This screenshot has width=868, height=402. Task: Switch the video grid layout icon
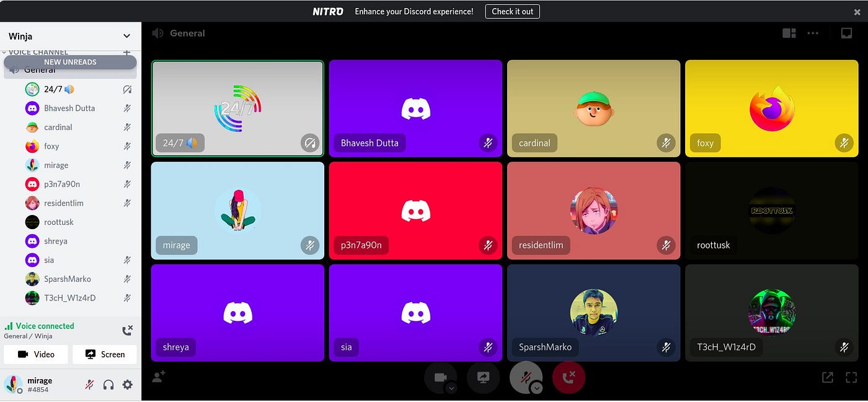point(789,33)
